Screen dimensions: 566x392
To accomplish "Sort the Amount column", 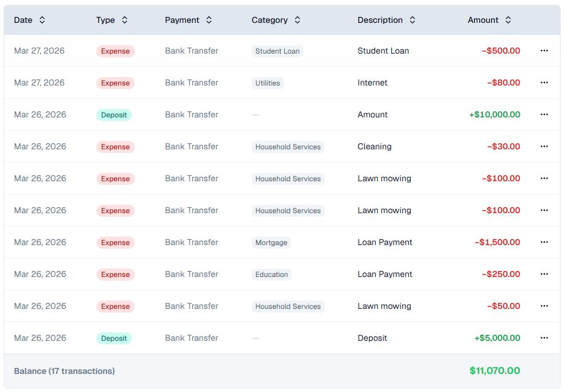I will [509, 20].
